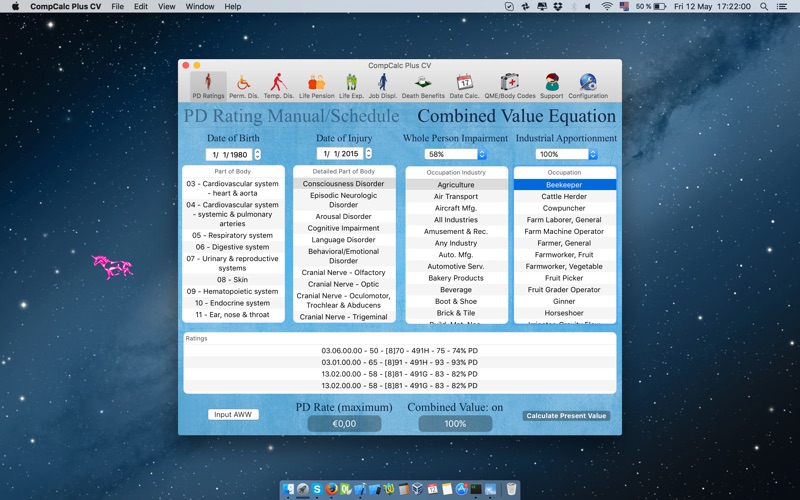The image size is (800, 500).
Task: Select 06 - Digestive system body part
Action: 233,247
